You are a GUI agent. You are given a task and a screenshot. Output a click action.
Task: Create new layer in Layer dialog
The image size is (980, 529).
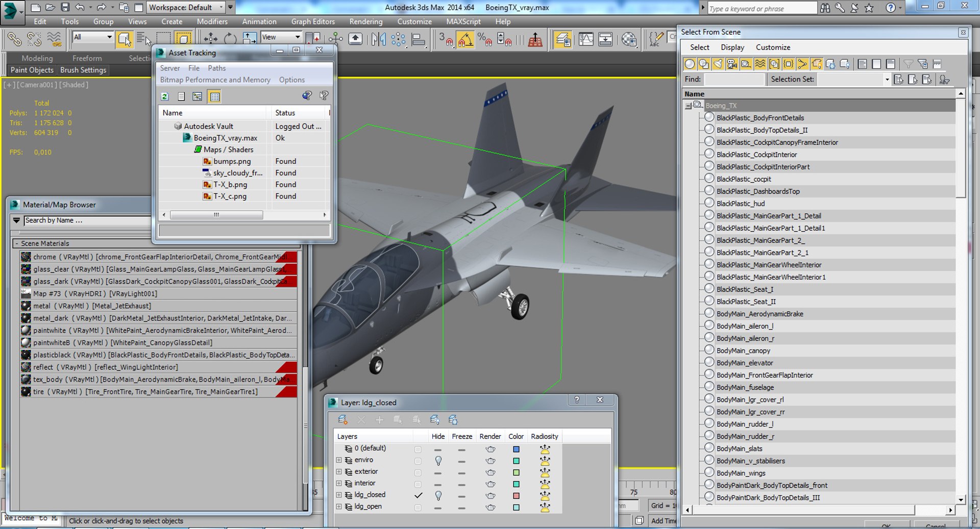pyautogui.click(x=342, y=420)
